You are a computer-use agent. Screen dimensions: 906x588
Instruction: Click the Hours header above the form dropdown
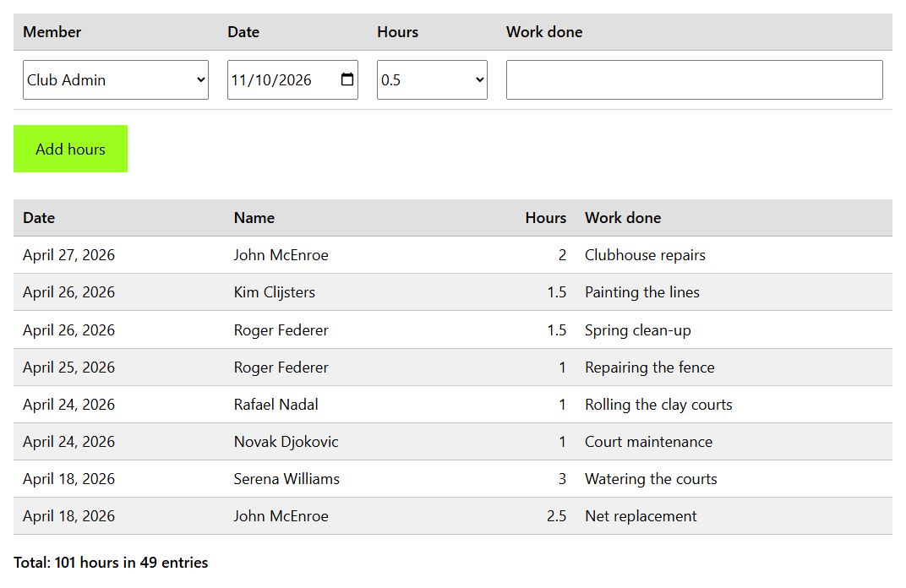point(397,32)
